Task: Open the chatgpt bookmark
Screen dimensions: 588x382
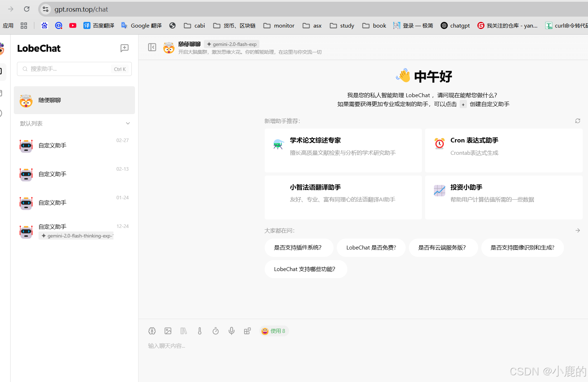Action: tap(455, 25)
